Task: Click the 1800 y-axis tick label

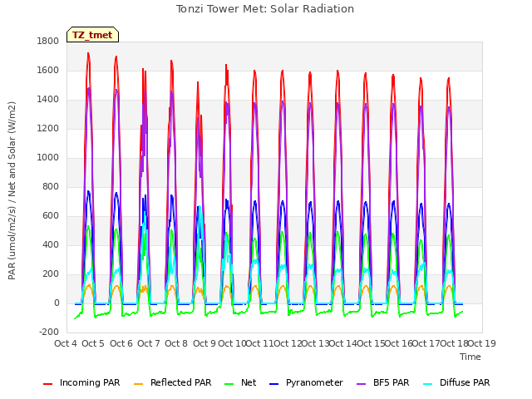Action: click(48, 41)
